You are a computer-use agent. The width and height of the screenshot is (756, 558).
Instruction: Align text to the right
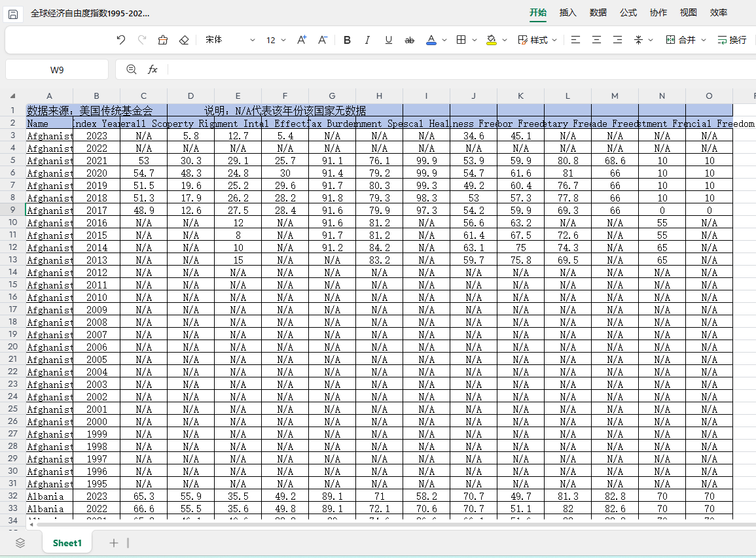click(x=618, y=40)
